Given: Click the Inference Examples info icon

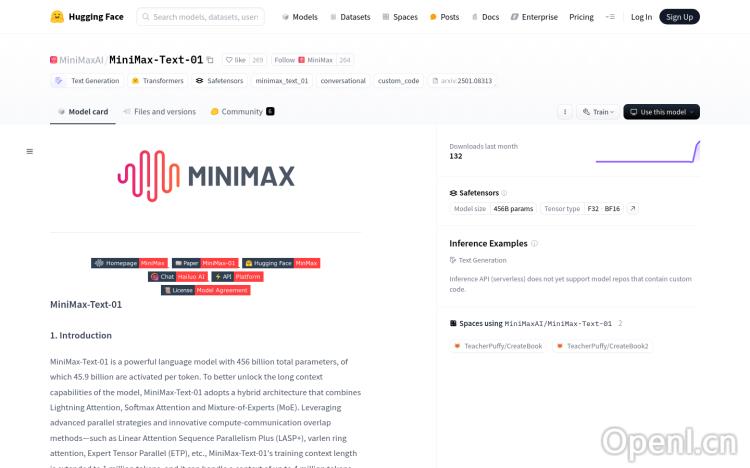Looking at the screenshot, I should click(534, 244).
